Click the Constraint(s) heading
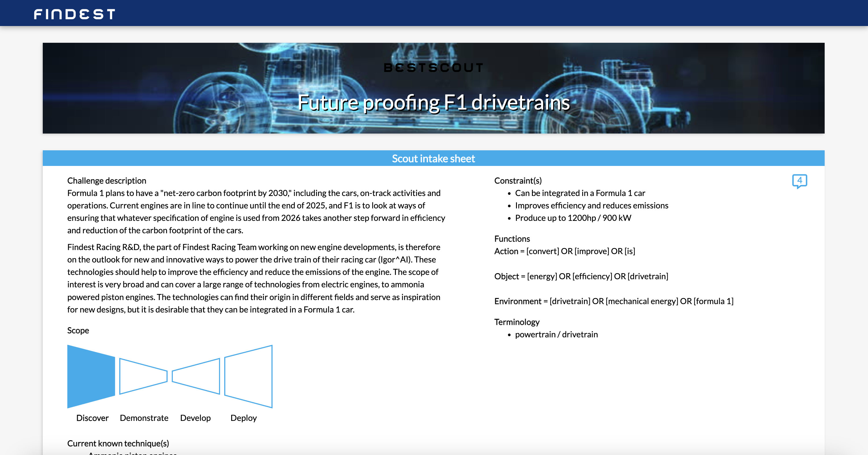The image size is (868, 455). (x=518, y=181)
